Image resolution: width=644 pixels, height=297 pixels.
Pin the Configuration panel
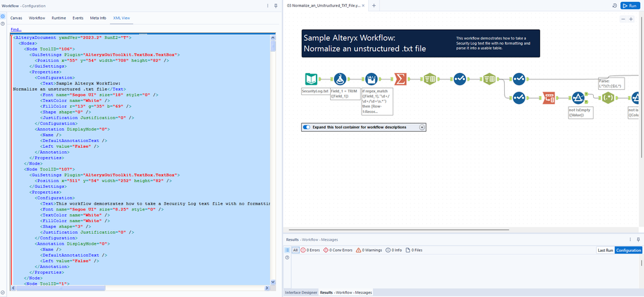pos(276,6)
